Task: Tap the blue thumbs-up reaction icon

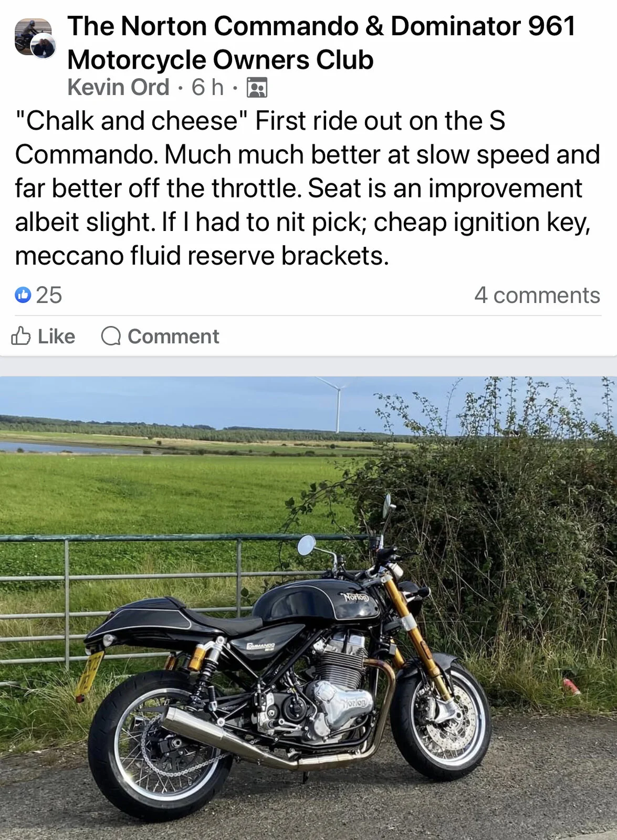Action: (23, 295)
